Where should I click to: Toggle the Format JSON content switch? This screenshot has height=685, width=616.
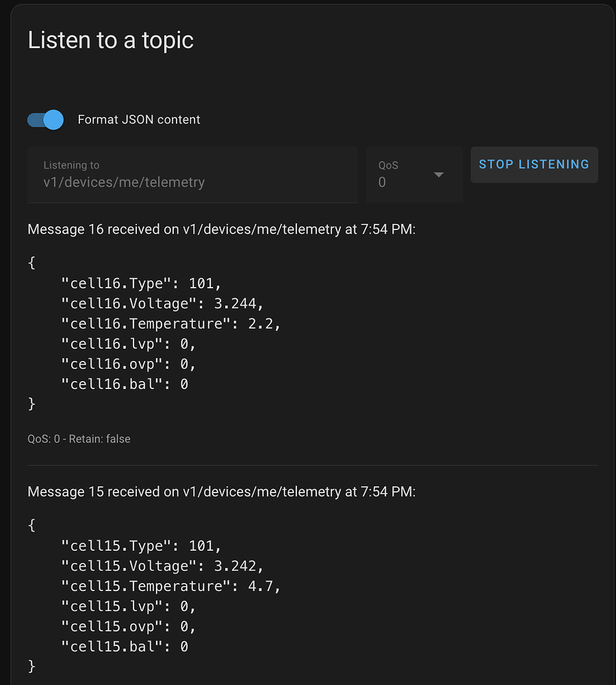click(46, 120)
